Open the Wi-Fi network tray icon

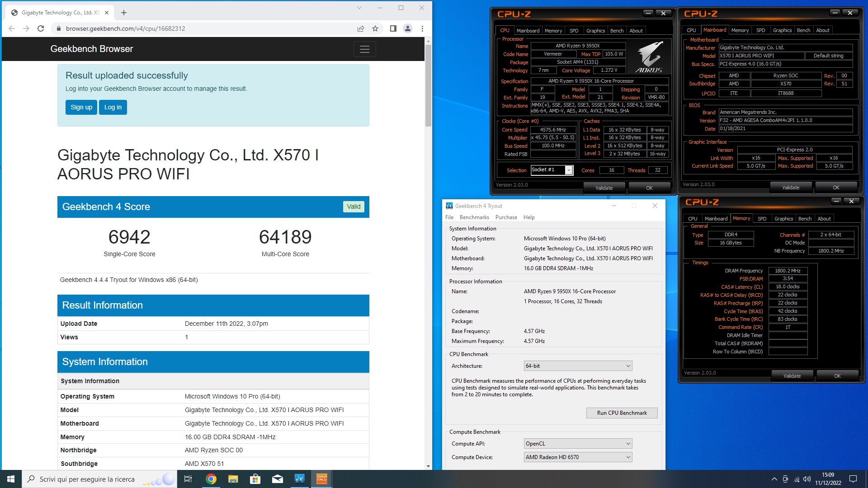point(797,479)
